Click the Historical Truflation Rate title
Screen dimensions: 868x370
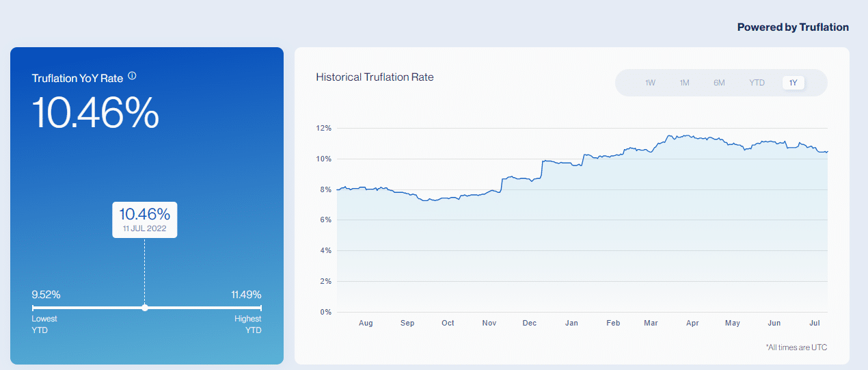375,77
